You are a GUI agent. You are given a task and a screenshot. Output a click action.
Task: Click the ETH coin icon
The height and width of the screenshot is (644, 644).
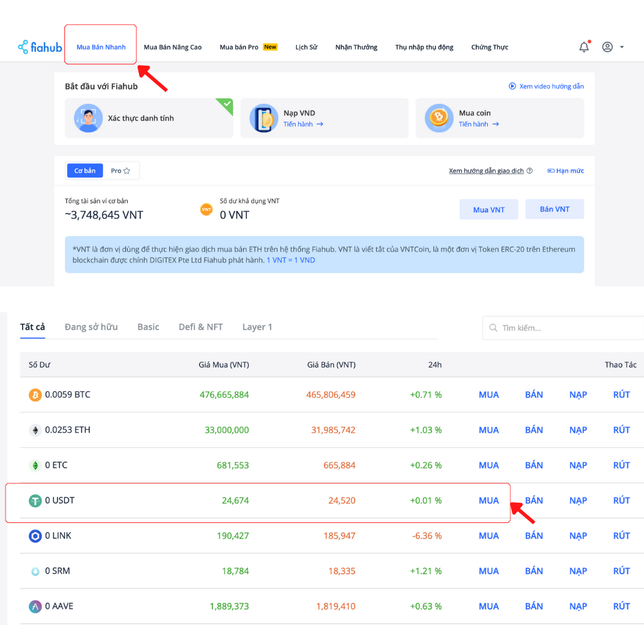(35, 430)
